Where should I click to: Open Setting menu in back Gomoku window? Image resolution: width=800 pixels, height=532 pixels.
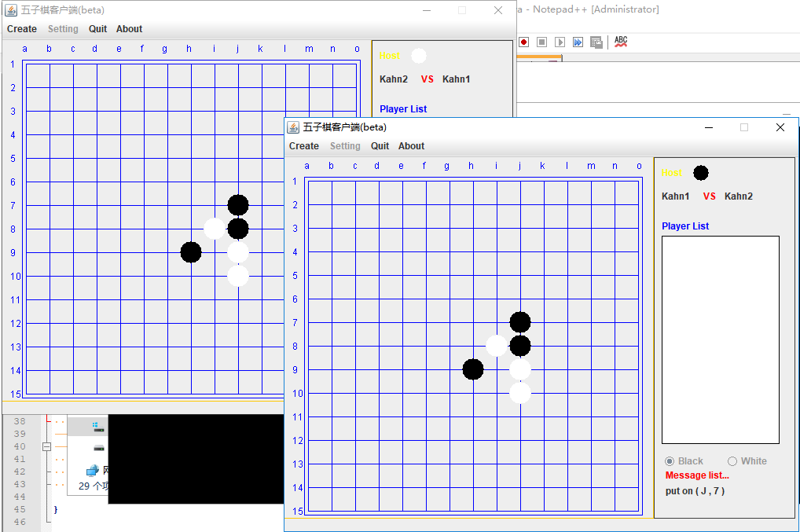(x=63, y=29)
